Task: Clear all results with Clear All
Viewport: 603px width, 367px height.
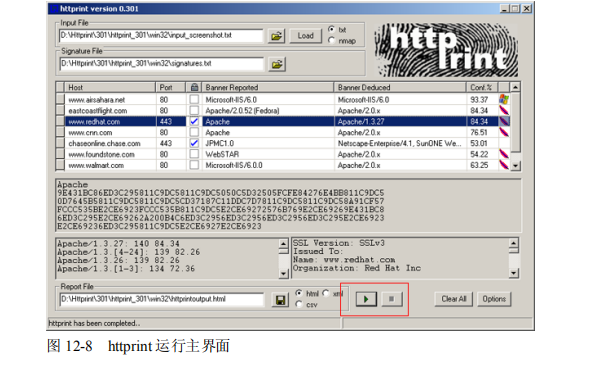Action: pyautogui.click(x=454, y=299)
